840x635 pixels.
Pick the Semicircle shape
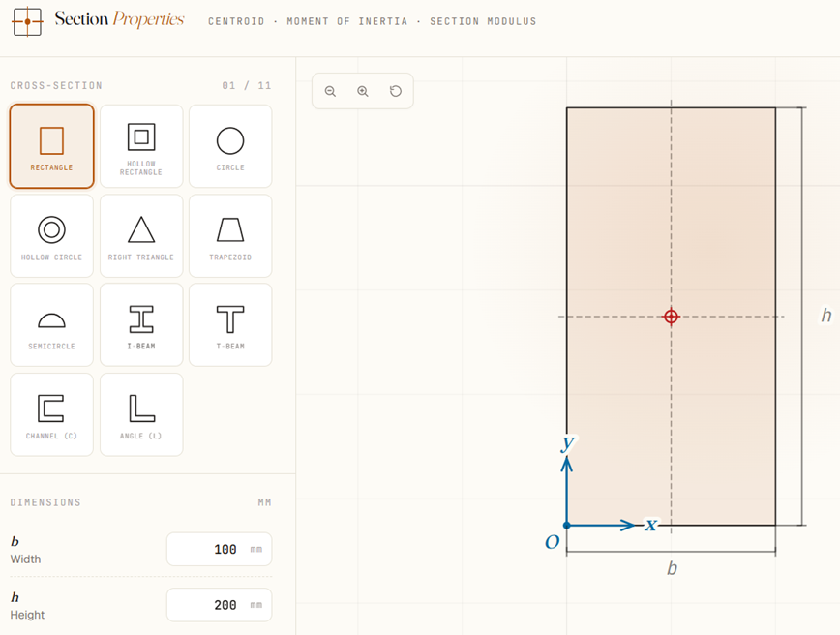click(x=51, y=325)
